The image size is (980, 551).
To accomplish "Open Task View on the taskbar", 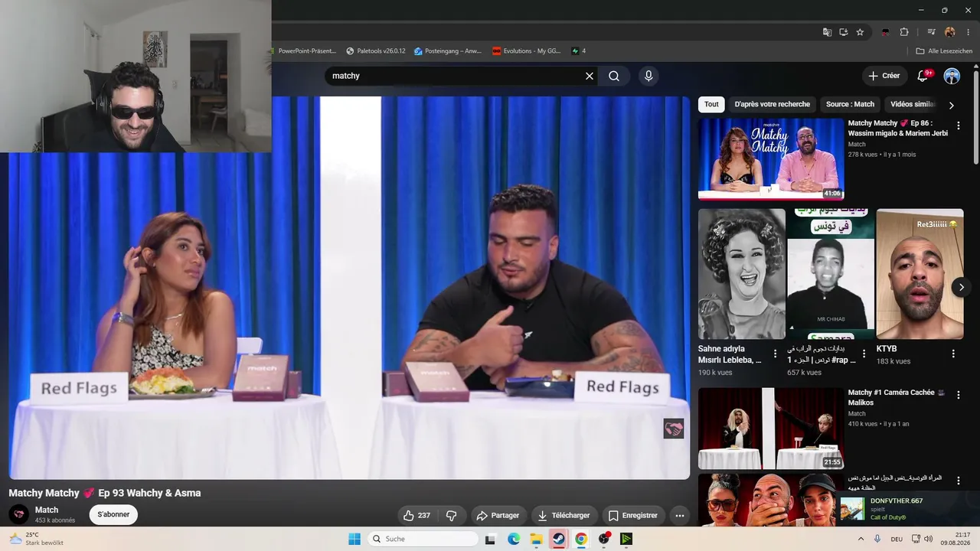I will point(490,539).
